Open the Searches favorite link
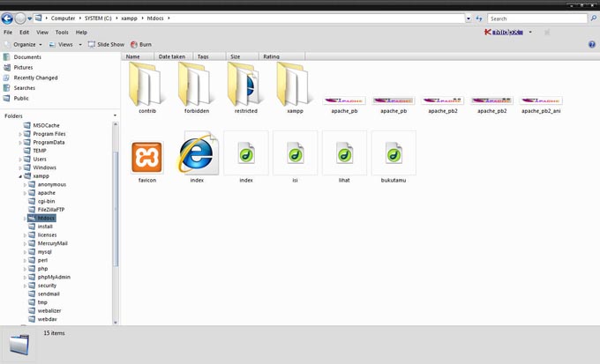This screenshot has width=600, height=364. (x=19, y=88)
